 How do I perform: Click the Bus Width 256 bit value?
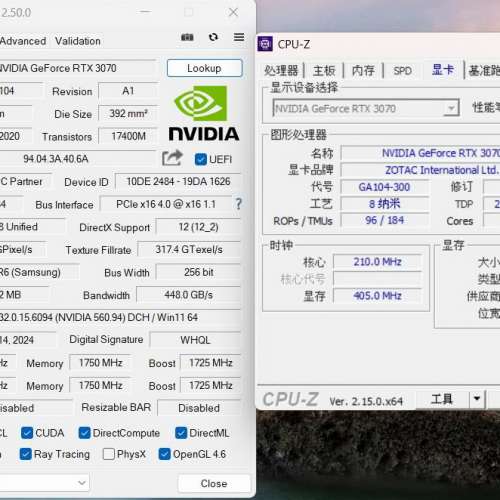pos(198,272)
